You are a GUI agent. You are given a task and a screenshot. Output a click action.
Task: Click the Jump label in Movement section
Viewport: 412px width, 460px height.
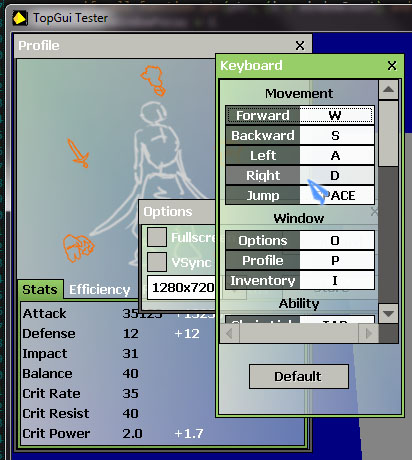click(263, 195)
